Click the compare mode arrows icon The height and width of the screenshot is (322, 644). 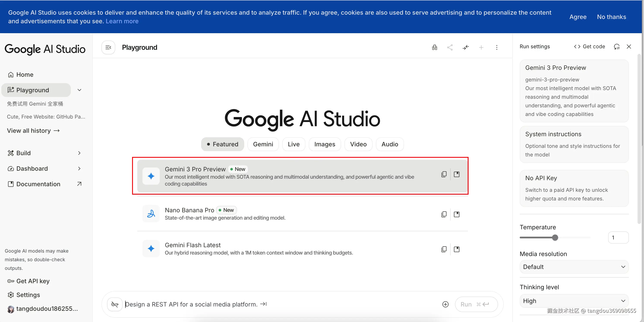pos(466,47)
